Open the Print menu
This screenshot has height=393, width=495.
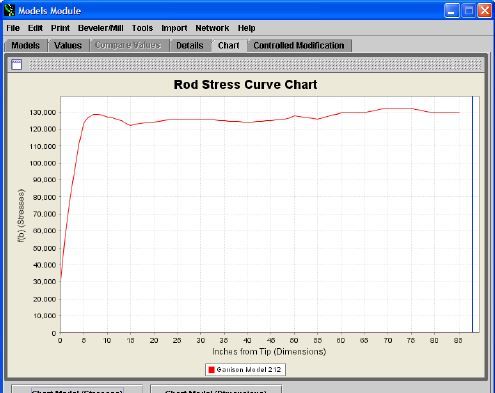(60, 28)
